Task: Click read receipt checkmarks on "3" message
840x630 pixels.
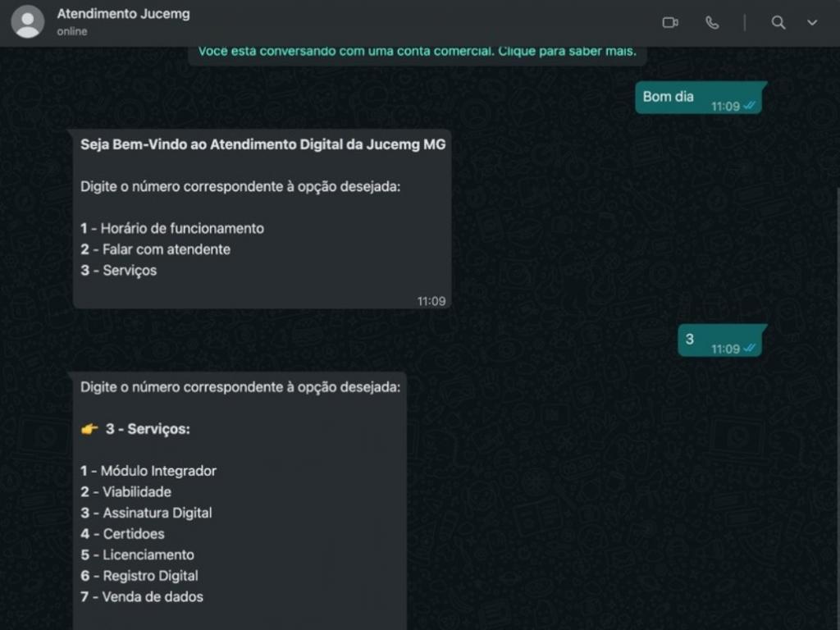Action: (x=750, y=349)
